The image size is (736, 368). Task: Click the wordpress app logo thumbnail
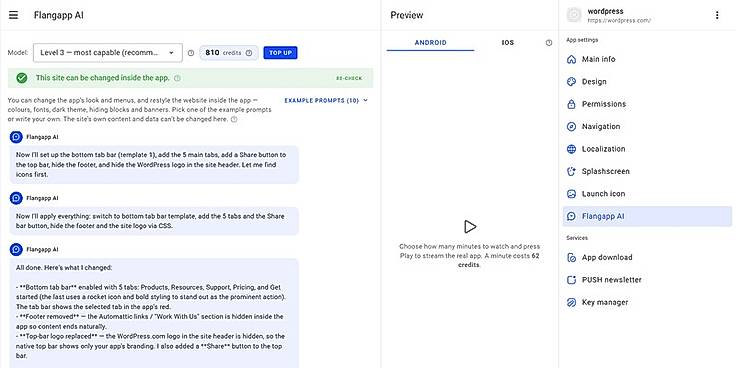click(574, 15)
